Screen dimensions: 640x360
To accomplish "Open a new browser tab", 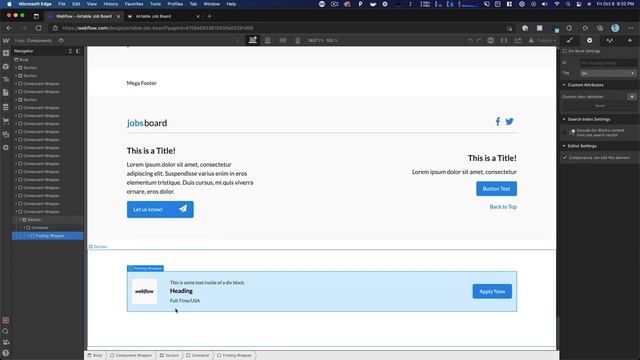I will (x=209, y=16).
